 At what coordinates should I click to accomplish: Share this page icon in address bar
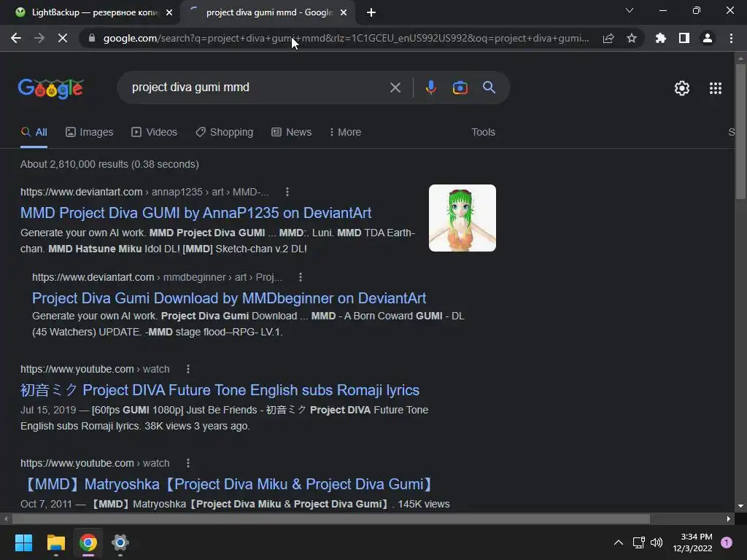pos(608,38)
